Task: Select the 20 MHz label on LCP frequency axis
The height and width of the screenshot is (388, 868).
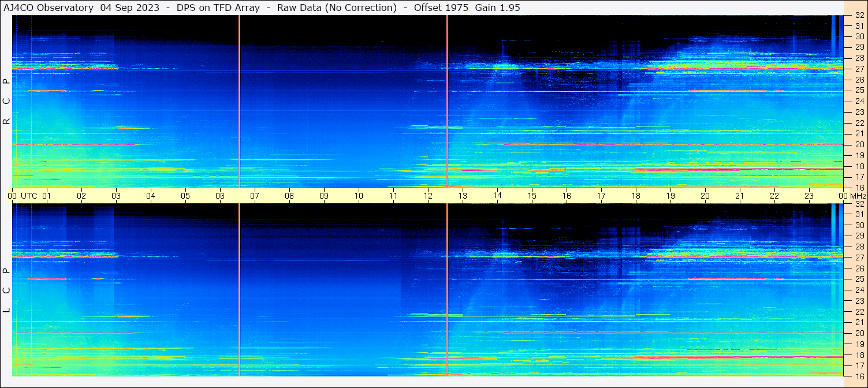Action: pos(859,333)
